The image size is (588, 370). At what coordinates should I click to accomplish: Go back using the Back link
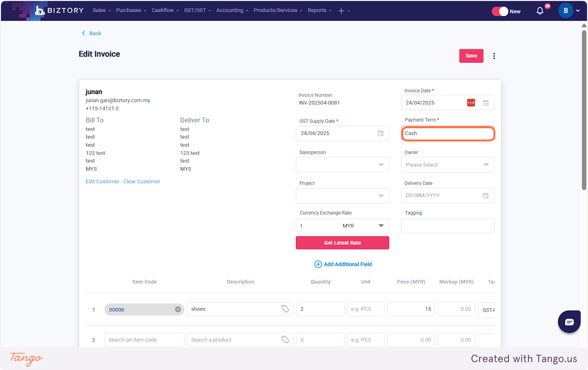coord(91,33)
